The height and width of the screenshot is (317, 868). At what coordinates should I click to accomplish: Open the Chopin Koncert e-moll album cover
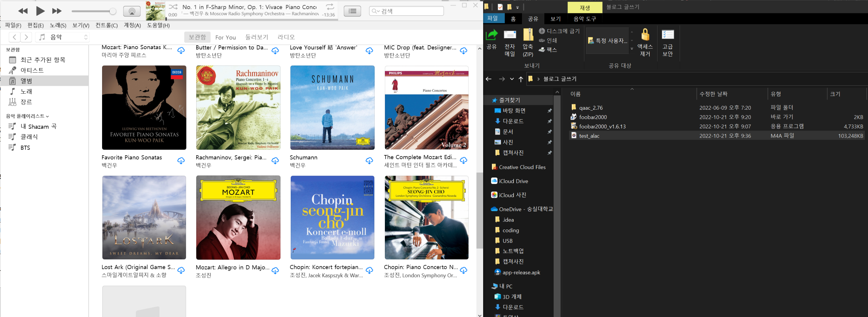coord(332,218)
